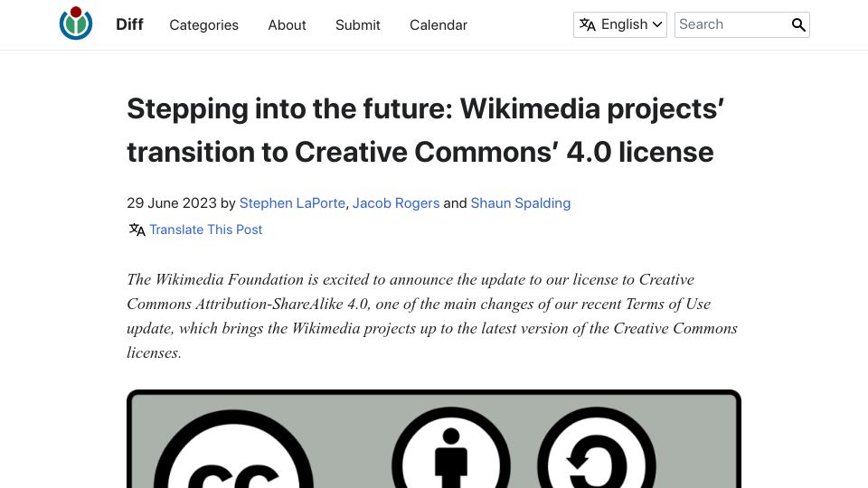Open author Stephen LaPorte's page
Viewport: 868px width, 488px height.
292,203
